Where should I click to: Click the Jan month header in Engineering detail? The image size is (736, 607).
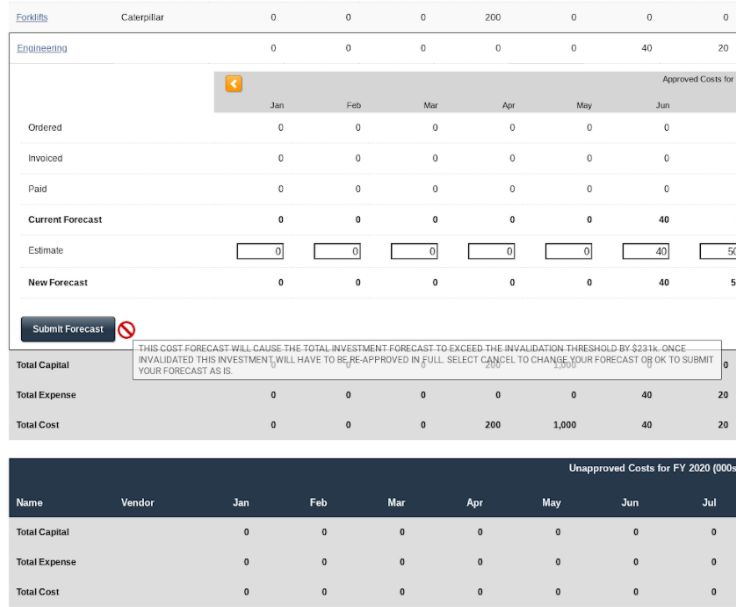point(277,105)
